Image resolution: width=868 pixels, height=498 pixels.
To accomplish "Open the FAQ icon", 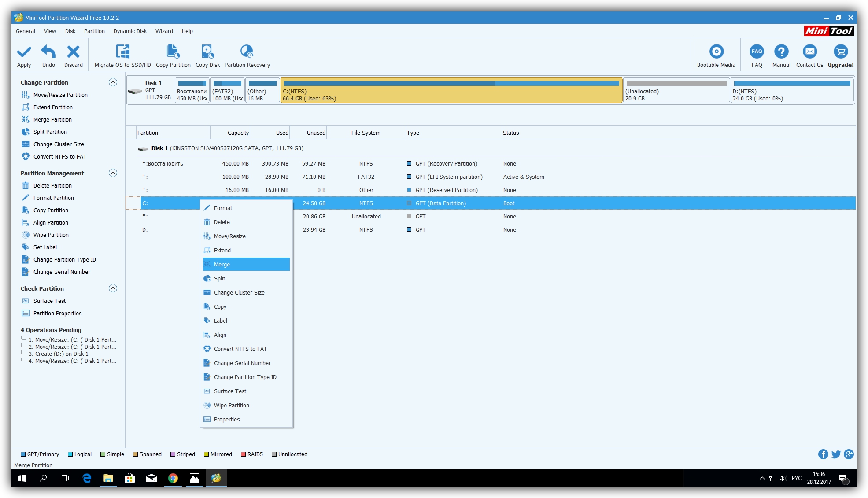I will click(x=757, y=52).
